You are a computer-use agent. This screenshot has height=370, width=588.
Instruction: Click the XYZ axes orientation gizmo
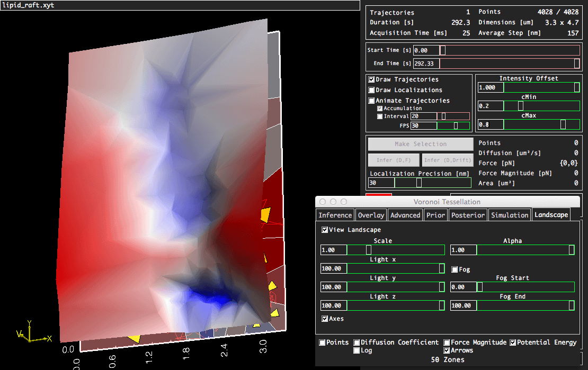[32, 332]
